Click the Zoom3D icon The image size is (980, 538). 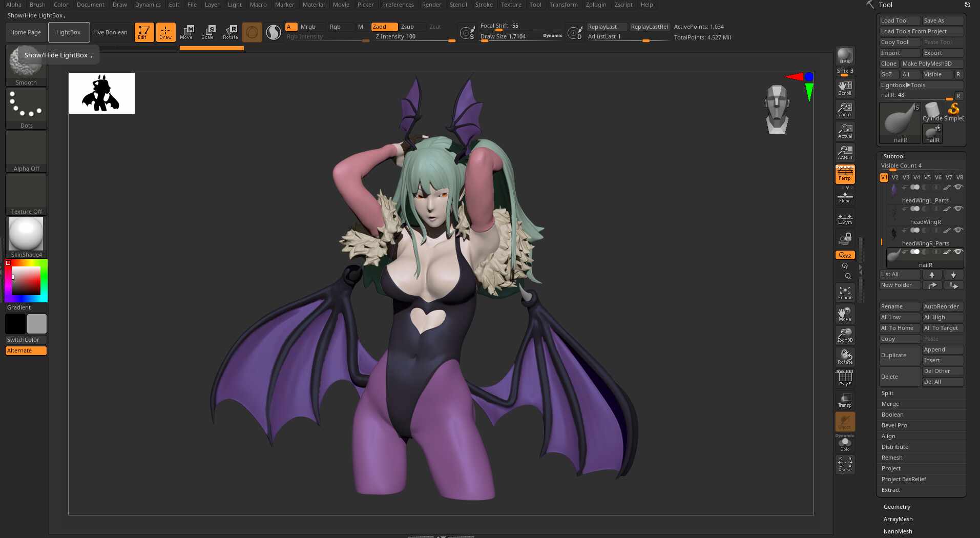tap(845, 336)
